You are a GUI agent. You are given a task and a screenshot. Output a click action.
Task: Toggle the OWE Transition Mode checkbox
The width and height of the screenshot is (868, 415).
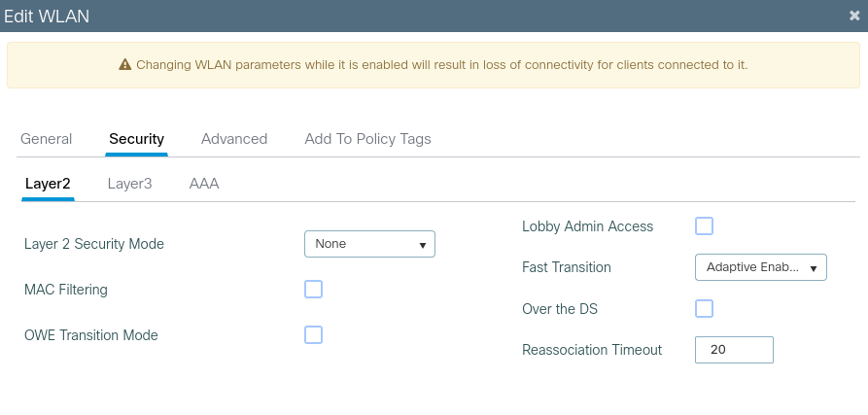click(x=313, y=335)
